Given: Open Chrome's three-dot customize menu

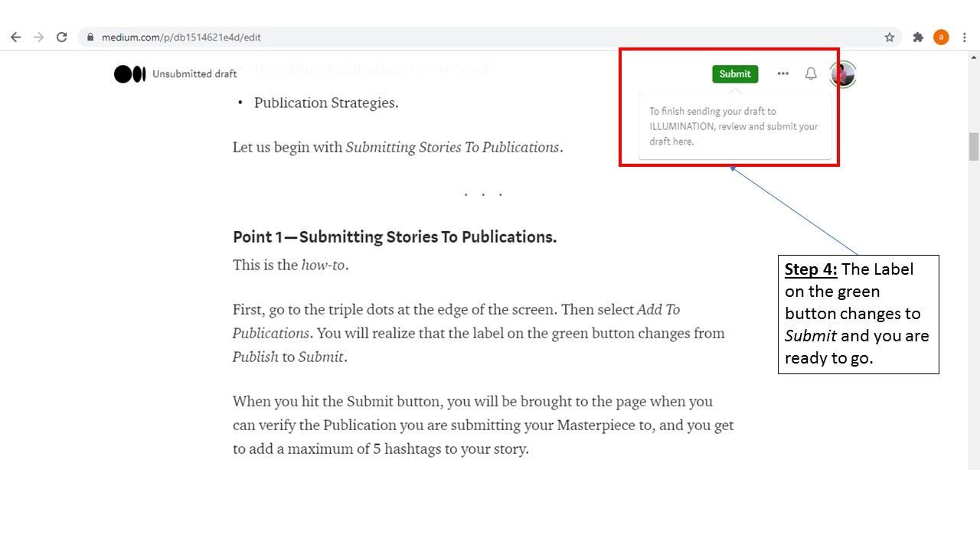Looking at the screenshot, I should pyautogui.click(x=964, y=37).
